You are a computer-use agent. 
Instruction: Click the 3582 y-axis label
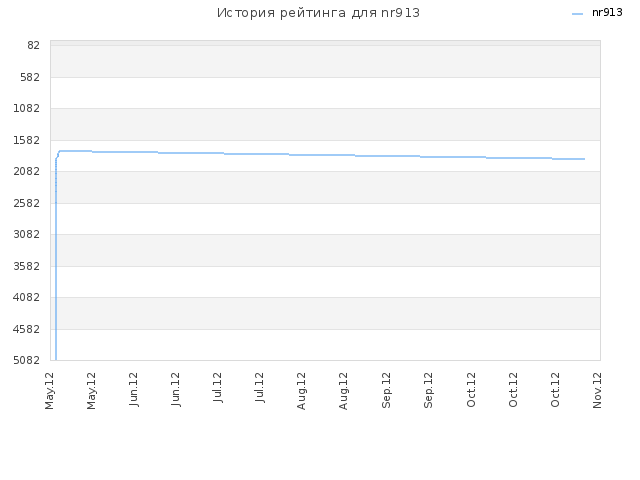tap(27, 266)
